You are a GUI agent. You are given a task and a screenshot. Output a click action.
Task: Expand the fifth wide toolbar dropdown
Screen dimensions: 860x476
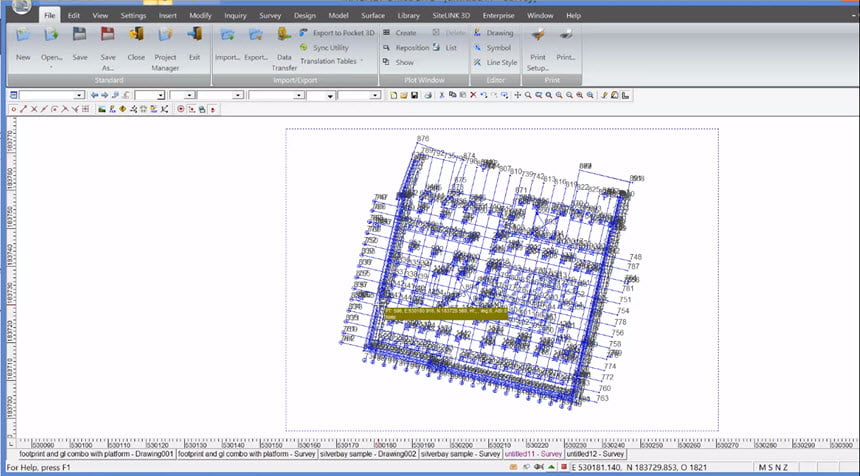299,95
